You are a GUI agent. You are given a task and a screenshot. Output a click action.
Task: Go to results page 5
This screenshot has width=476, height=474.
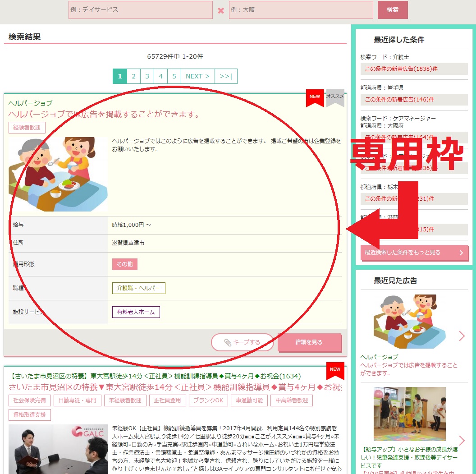[174, 76]
